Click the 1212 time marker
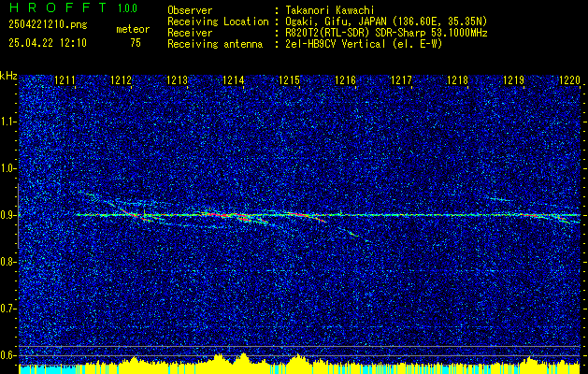 point(122,80)
